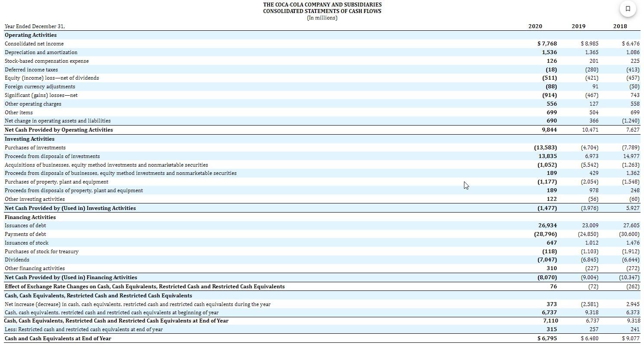This screenshot has height=345, width=644.
Task: Click the 'Investing Activities' section heading
Action: click(29, 139)
